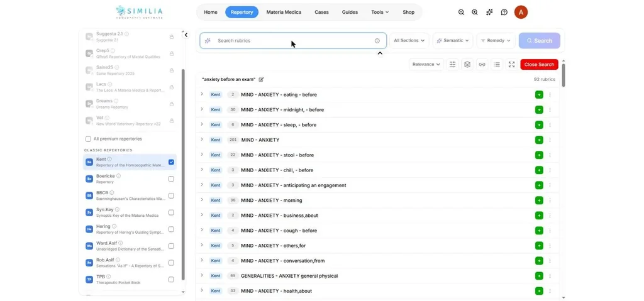Open the AI sparkle assistant icon
The width and height of the screenshot is (644, 301).
click(489, 13)
